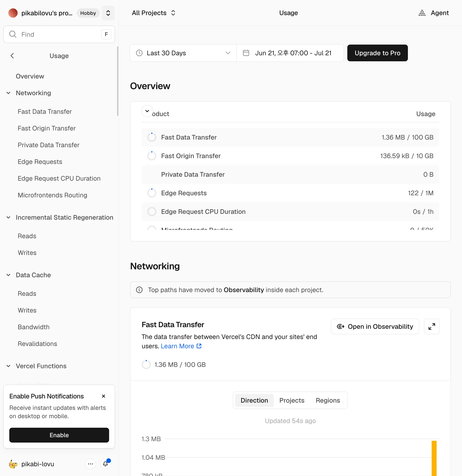Image resolution: width=462 pixels, height=476 pixels.
Task: Open the Last 30 Days dropdown
Action: pos(183,53)
